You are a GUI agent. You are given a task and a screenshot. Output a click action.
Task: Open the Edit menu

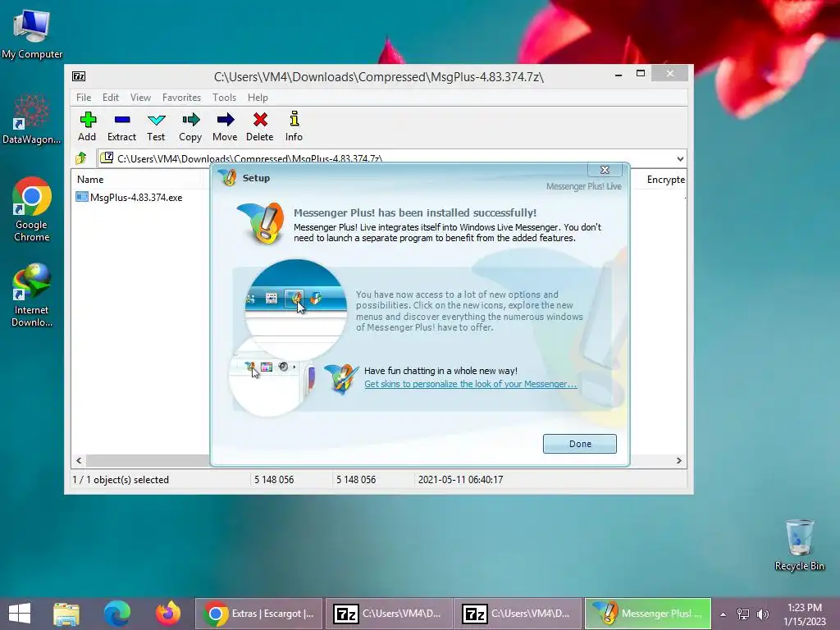111,98
